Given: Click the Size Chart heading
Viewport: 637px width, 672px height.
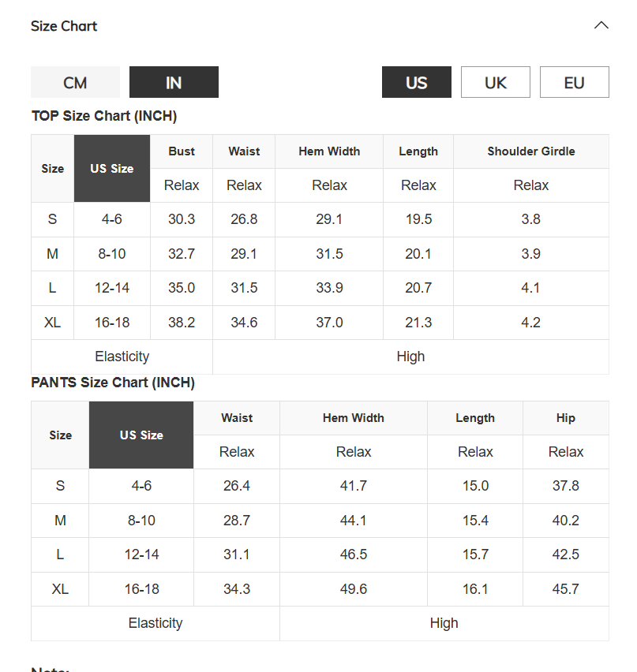Looking at the screenshot, I should [64, 26].
